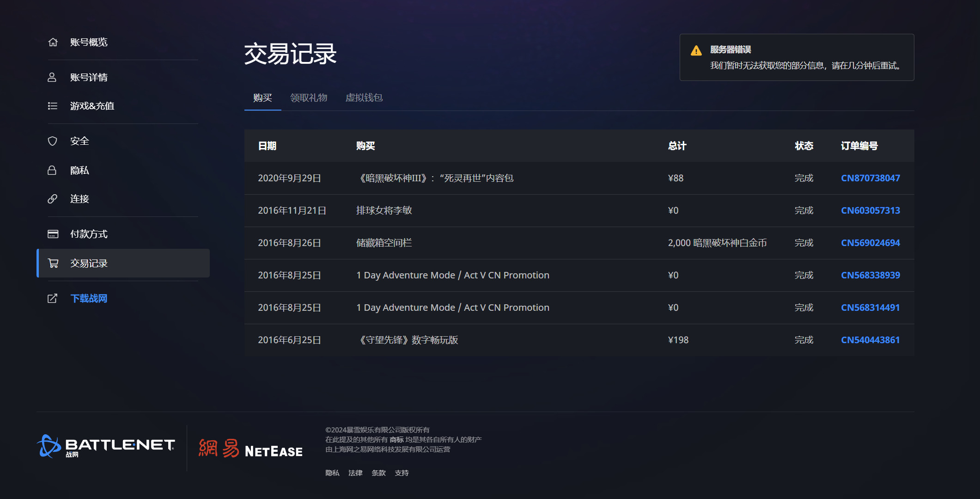980x499 pixels.
Task: Click the warning triangle in server error notice
Action: [x=696, y=50]
